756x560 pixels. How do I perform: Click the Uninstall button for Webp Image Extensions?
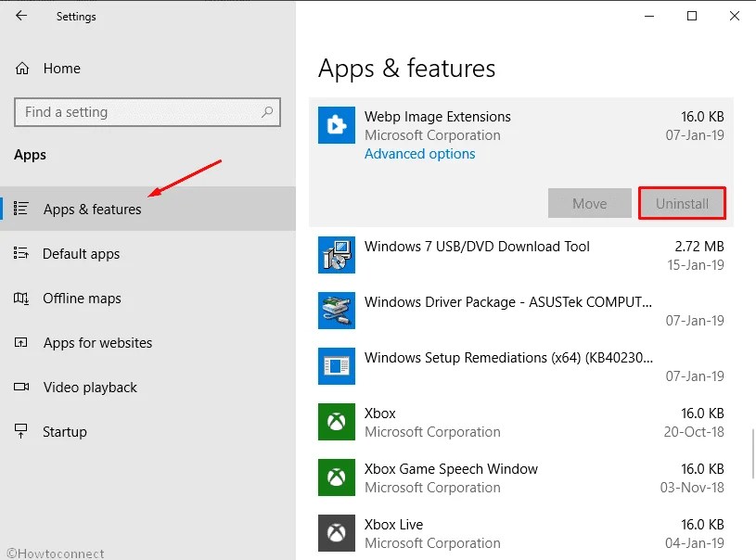[x=682, y=203]
